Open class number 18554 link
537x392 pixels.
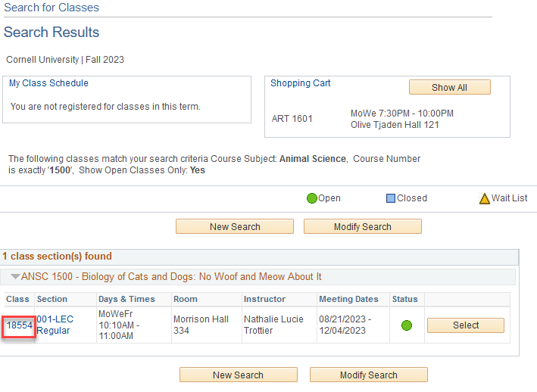click(x=20, y=325)
